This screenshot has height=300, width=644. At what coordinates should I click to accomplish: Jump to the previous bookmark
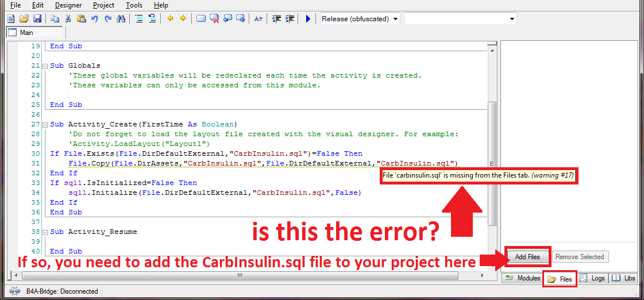[227, 18]
